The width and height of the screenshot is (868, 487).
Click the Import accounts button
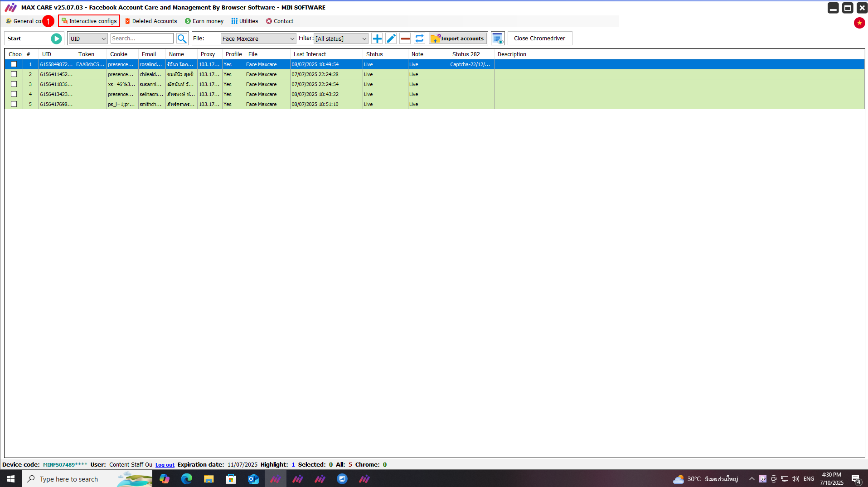click(458, 39)
